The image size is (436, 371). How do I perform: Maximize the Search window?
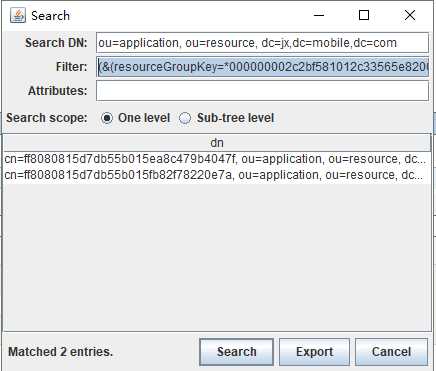[x=364, y=15]
